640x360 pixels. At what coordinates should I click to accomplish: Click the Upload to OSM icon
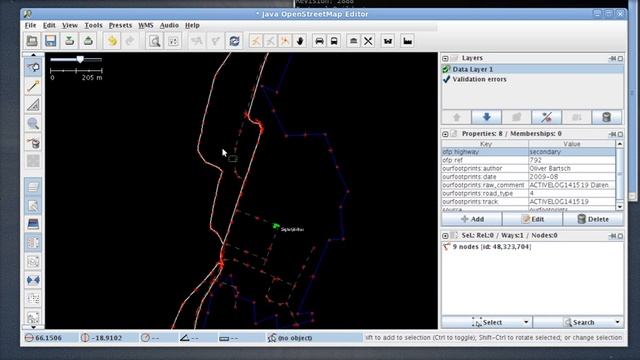click(x=88, y=41)
